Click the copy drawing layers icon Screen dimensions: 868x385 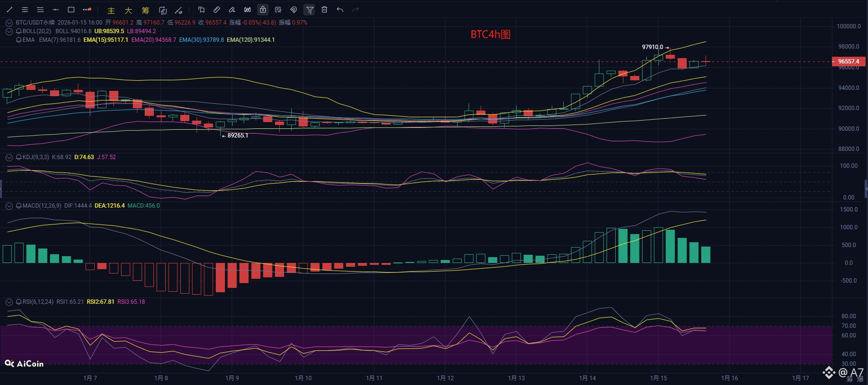[201, 10]
